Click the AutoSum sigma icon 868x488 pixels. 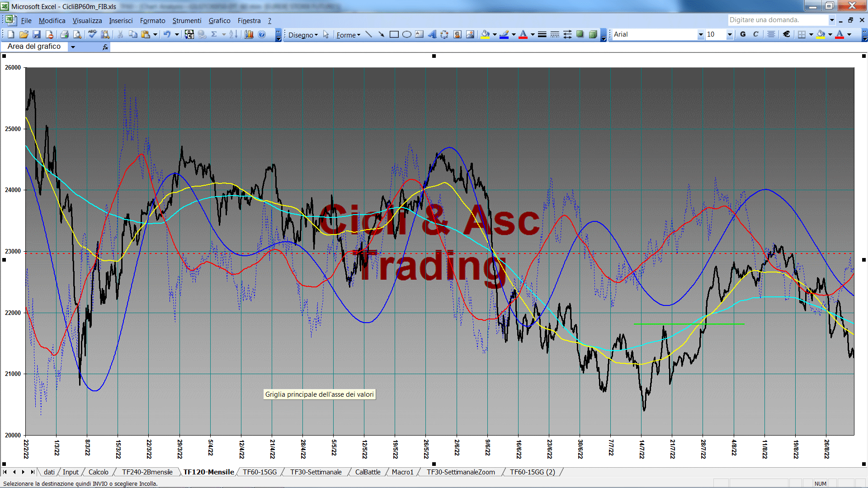[x=214, y=34]
